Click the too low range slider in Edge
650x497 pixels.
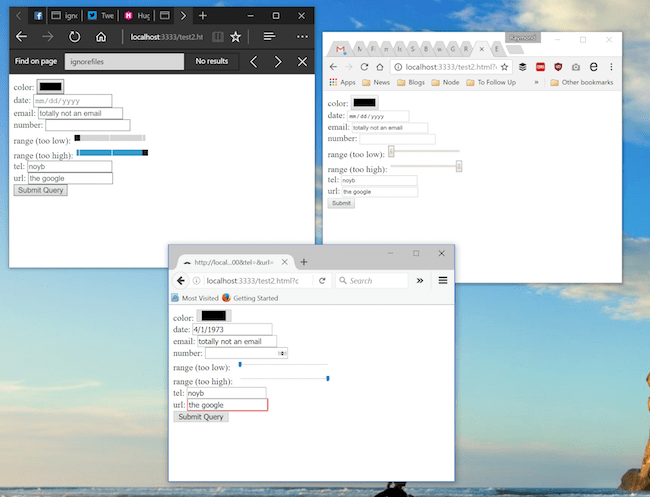click(110, 138)
